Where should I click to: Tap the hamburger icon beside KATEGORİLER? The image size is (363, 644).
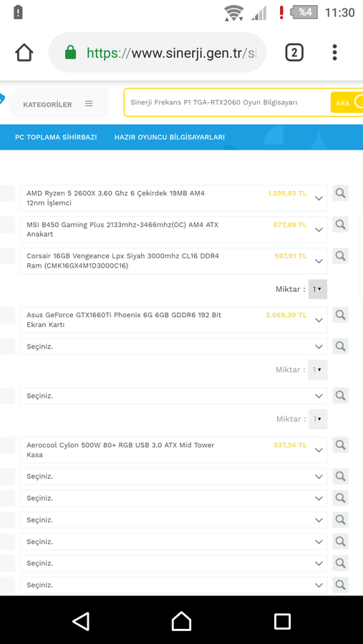89,104
